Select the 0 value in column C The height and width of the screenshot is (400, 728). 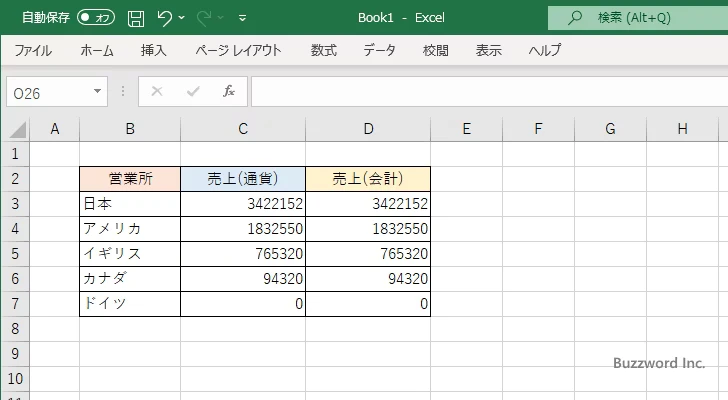point(243,304)
